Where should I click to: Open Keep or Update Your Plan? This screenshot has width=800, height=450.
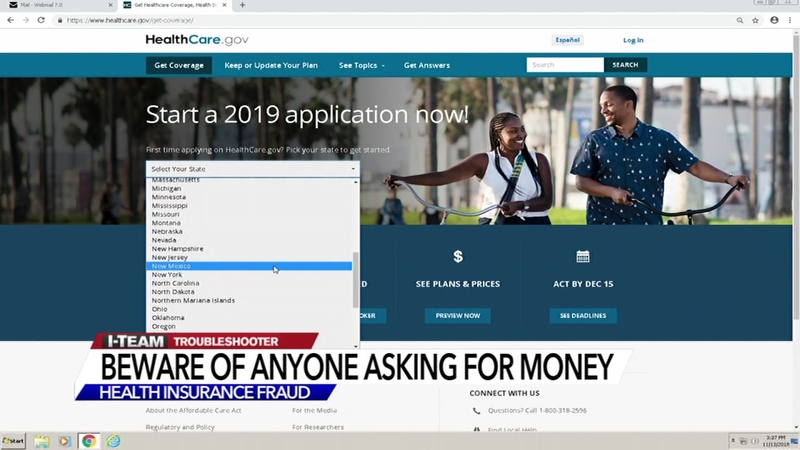(271, 65)
